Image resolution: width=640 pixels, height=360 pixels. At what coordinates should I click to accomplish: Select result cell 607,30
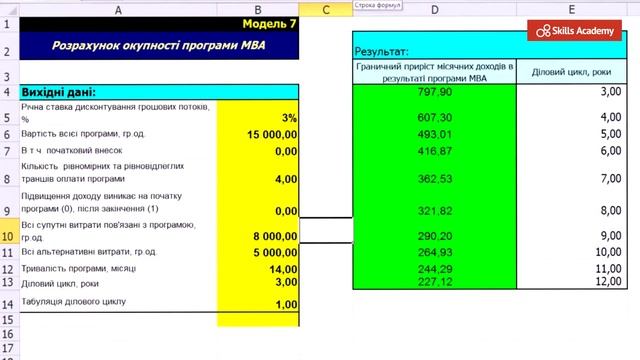point(435,113)
